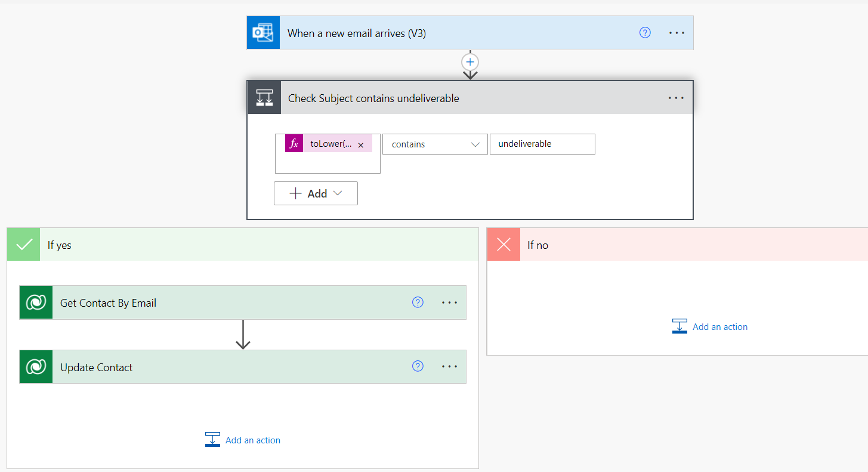Click the fx expression icon in the condition

pyautogui.click(x=294, y=144)
